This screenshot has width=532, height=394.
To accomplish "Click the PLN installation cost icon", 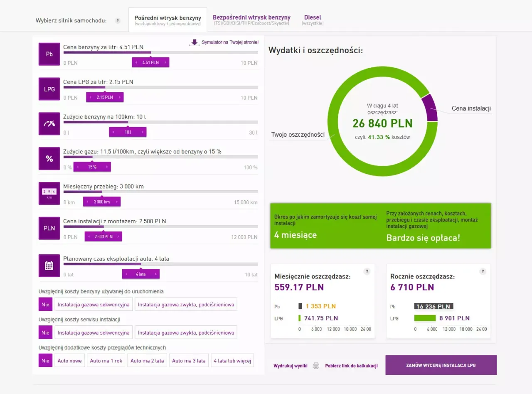I will 49,228.
